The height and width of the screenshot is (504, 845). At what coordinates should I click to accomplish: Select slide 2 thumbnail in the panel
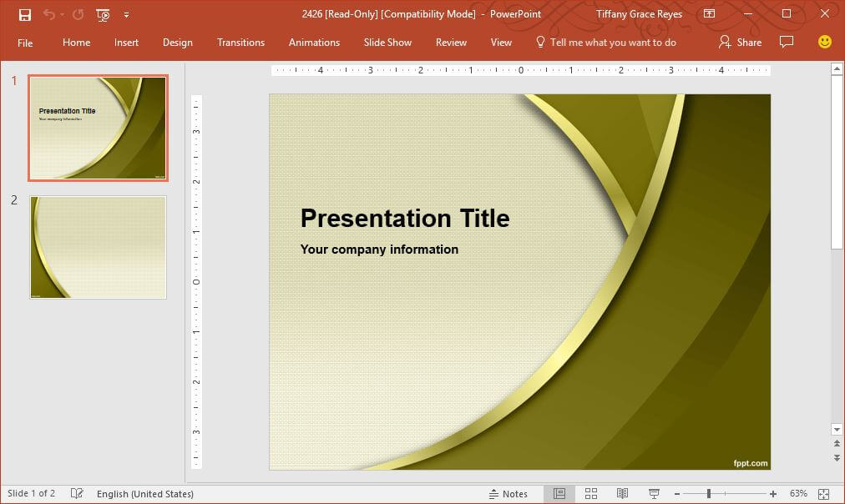[98, 247]
